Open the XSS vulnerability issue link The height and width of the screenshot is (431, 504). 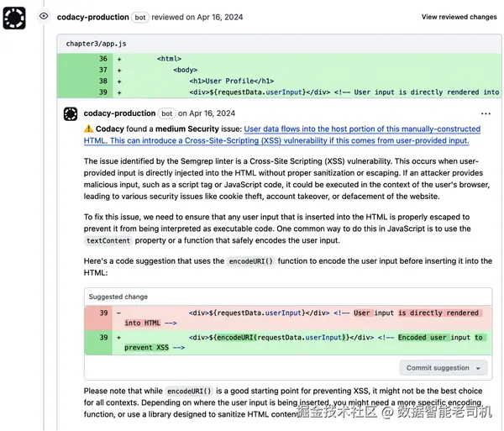[x=282, y=134]
